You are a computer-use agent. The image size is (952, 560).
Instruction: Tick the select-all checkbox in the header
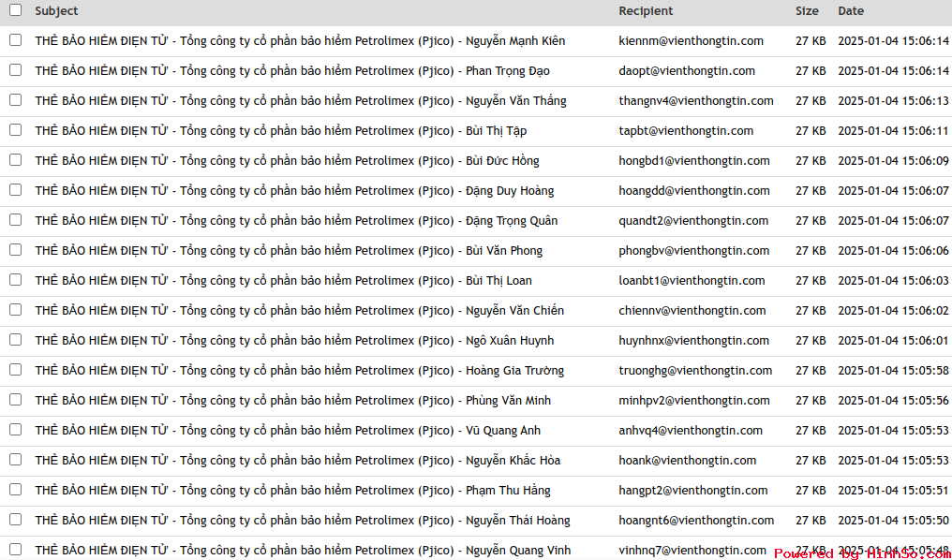[x=15, y=9]
